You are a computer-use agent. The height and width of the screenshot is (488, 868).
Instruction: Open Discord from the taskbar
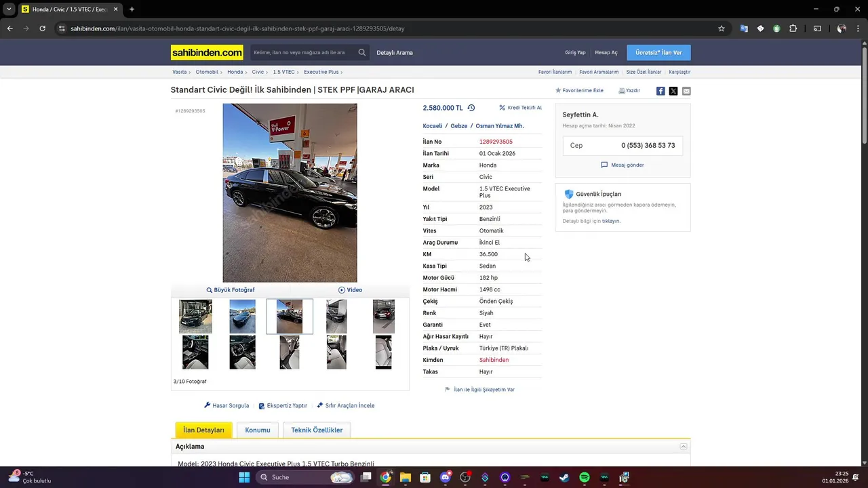pyautogui.click(x=445, y=477)
